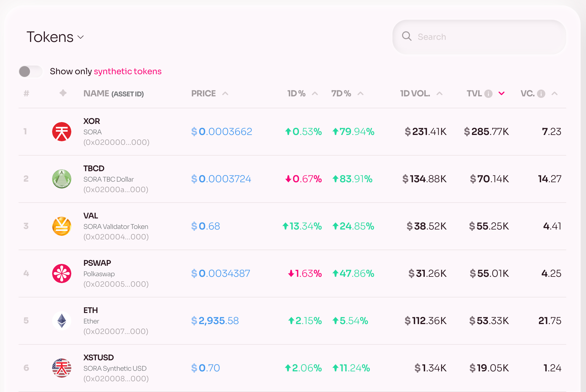
Task: Click the XOR SORA token logo
Action: (62, 132)
